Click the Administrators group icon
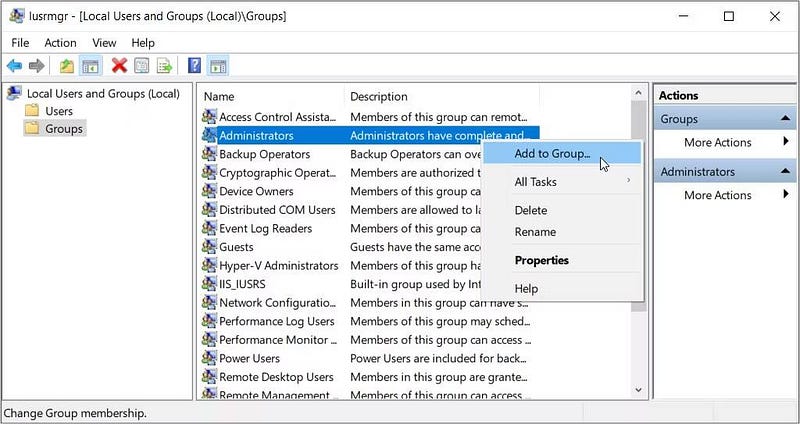Viewport: 800px width, 424px height. coord(209,135)
